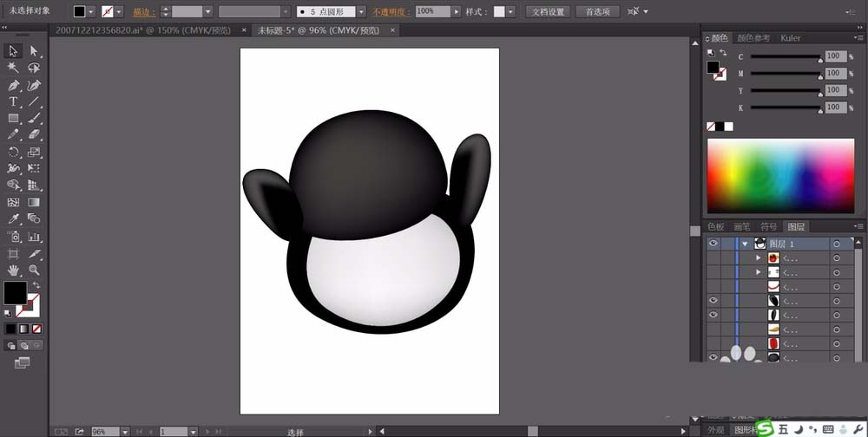Swap fill and stroke in toolbox
The image size is (868, 437).
click(36, 285)
